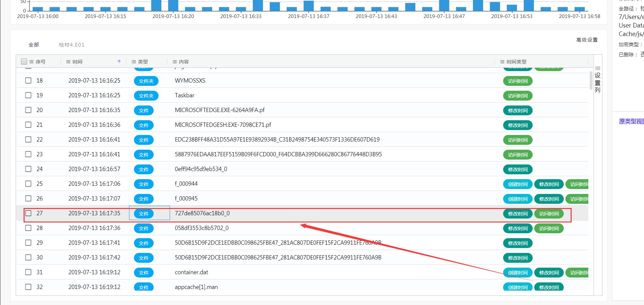Image resolution: width=644 pixels, height=305 pixels.
Task: Click 访问时间 tag on WYMOSSXS row
Action: [518, 81]
